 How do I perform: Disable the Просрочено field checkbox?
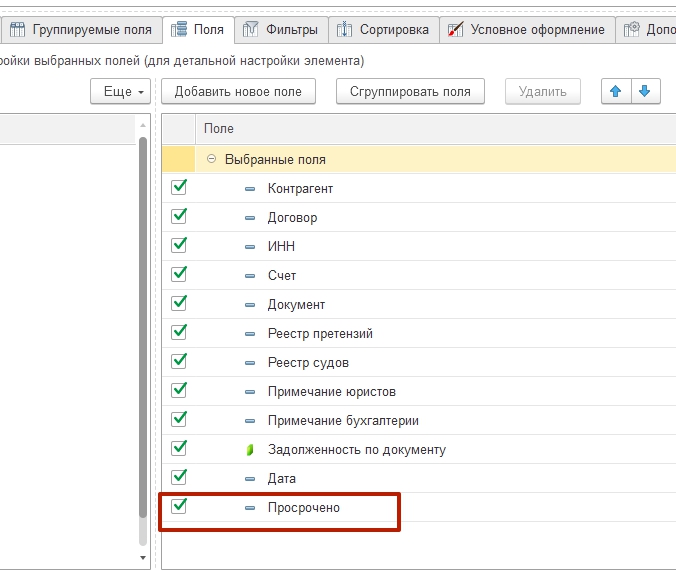click(x=180, y=507)
